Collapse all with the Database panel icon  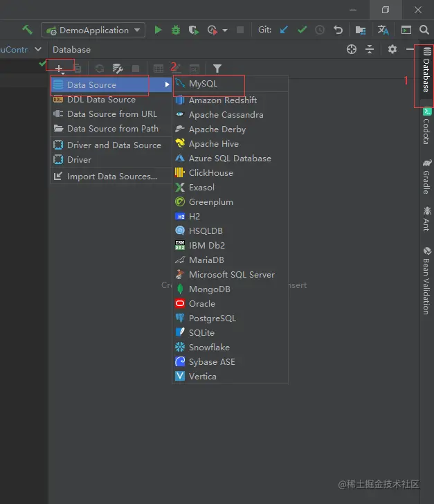pos(370,49)
